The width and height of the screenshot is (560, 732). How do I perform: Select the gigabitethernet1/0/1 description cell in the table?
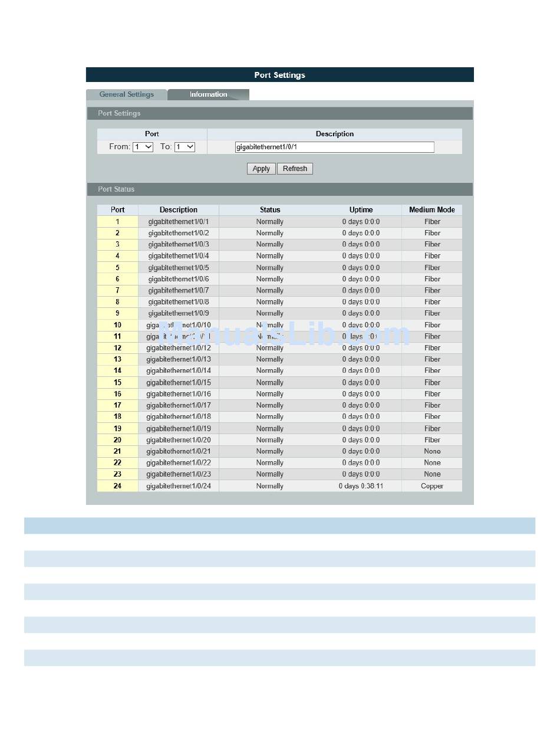(179, 222)
